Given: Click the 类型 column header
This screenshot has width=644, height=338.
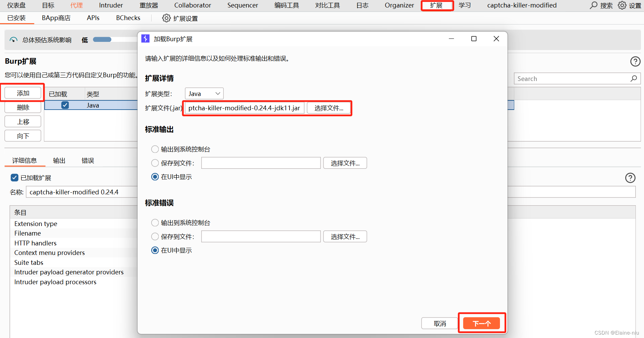Looking at the screenshot, I should [111, 94].
